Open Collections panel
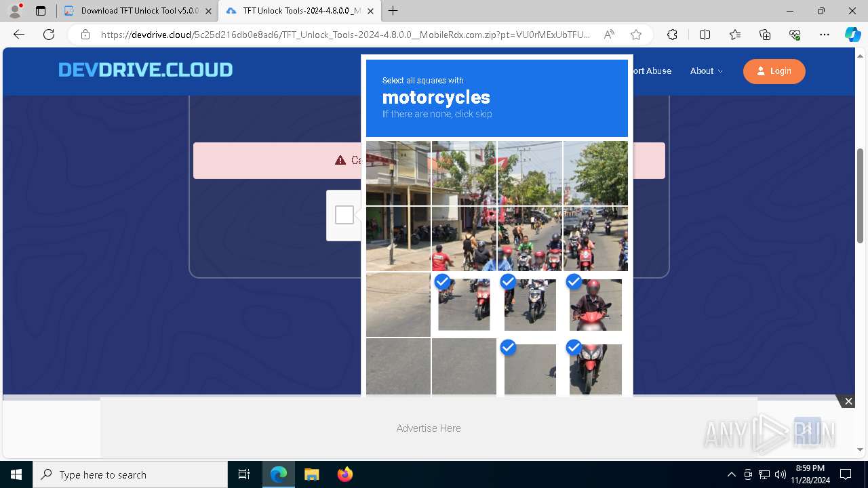 pos(765,35)
